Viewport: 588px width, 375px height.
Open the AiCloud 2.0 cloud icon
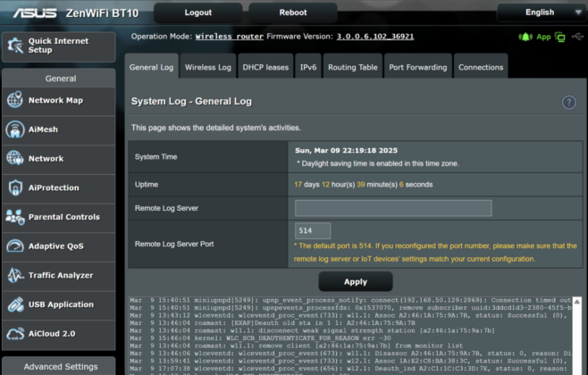coord(15,333)
